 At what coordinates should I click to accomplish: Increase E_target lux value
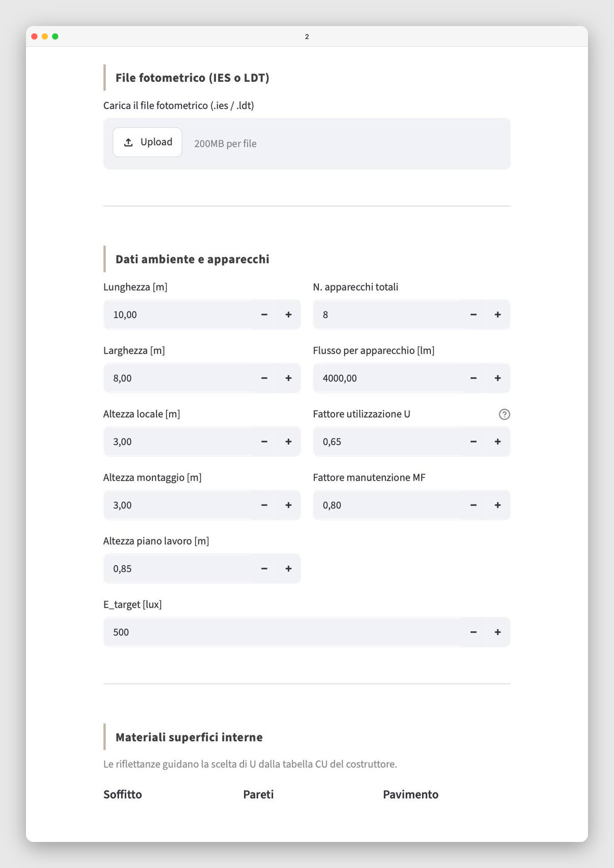(x=497, y=632)
